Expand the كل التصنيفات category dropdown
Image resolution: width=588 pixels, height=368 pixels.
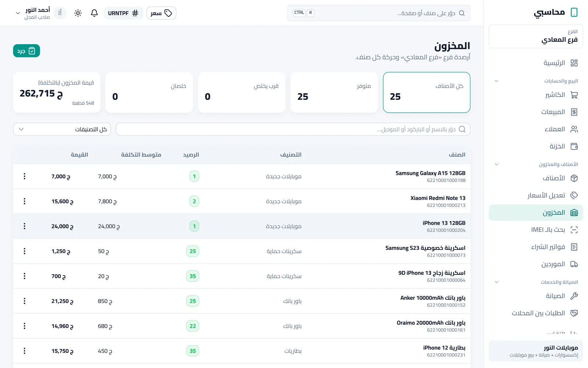click(62, 129)
